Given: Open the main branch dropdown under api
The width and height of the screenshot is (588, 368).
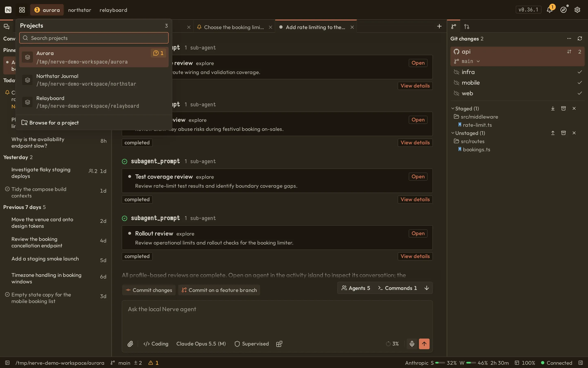Looking at the screenshot, I should (467, 61).
